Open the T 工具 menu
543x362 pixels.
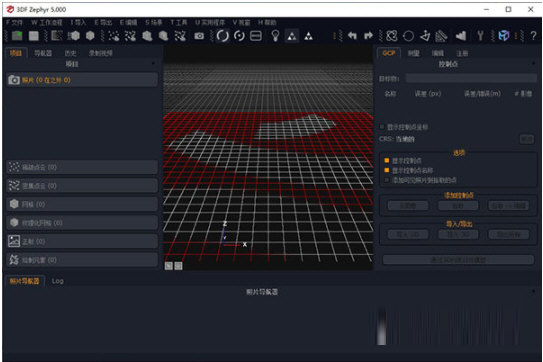(x=178, y=23)
